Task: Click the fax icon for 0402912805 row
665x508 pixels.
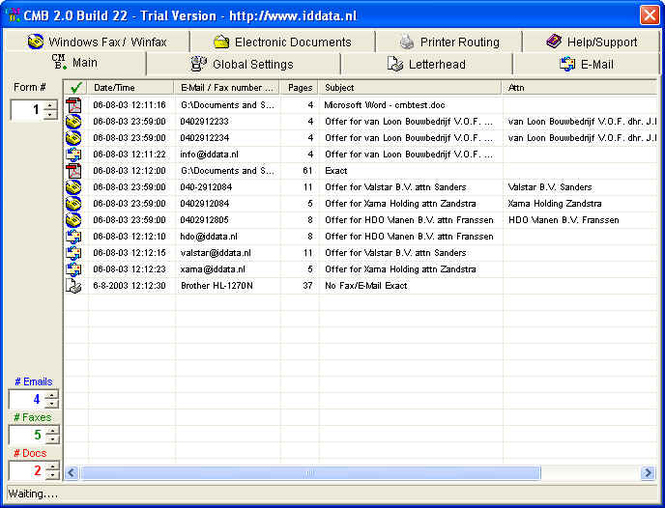Action: pyautogui.click(x=74, y=220)
